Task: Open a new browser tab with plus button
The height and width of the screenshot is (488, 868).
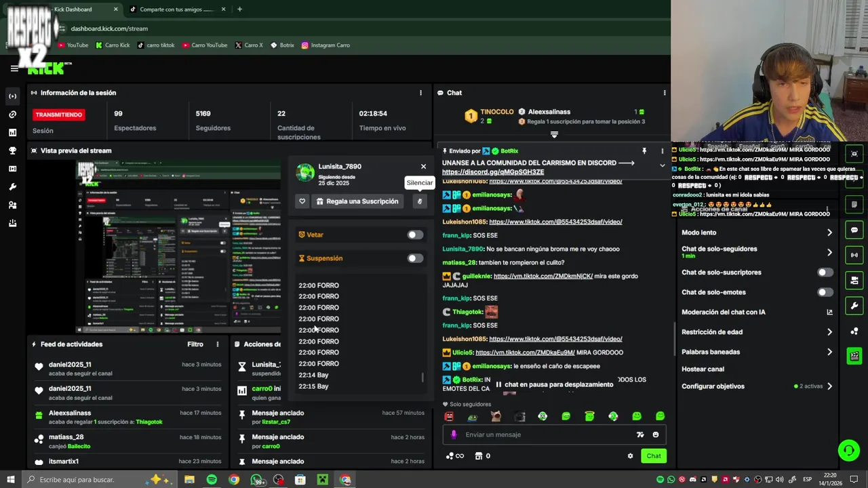Action: click(239, 9)
